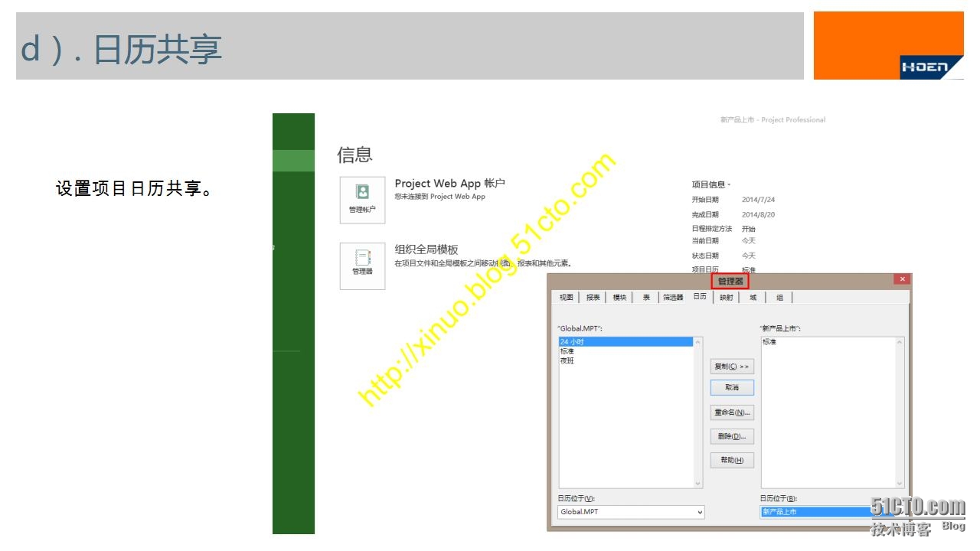Open the 筛选器 tab
The width and height of the screenshot is (980, 551).
pyautogui.click(x=673, y=297)
